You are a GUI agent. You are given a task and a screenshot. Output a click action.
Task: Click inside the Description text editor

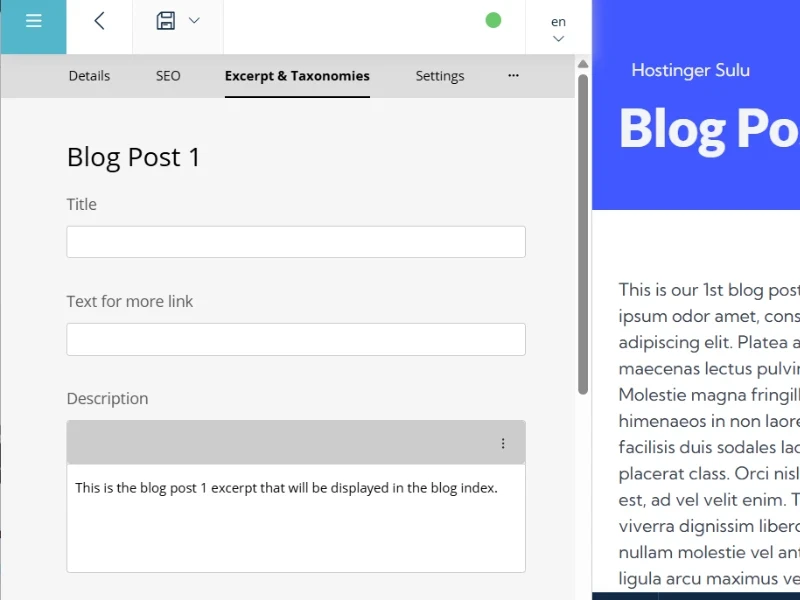(296, 518)
